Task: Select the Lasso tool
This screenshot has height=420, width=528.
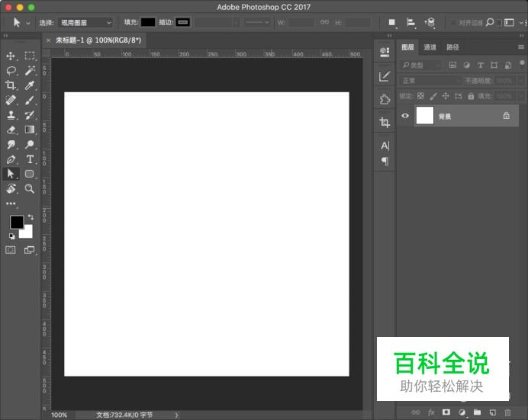Action: point(11,70)
